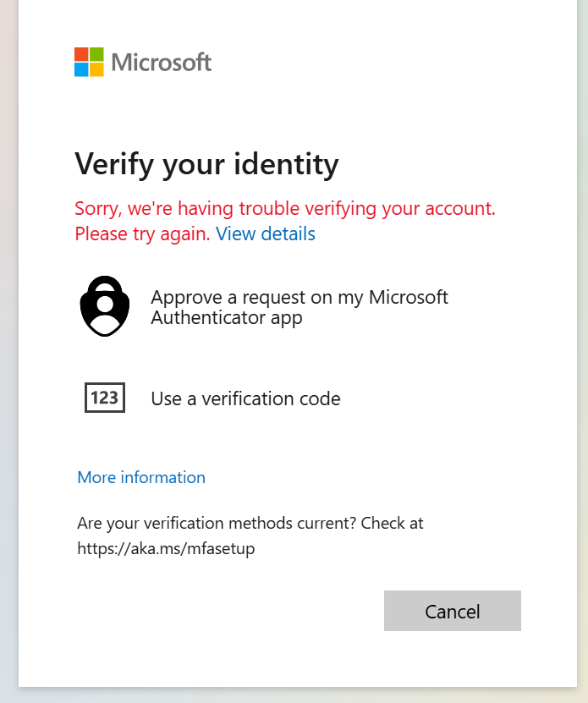The width and height of the screenshot is (588, 703).
Task: Click the Cancel button
Action: coord(452,611)
